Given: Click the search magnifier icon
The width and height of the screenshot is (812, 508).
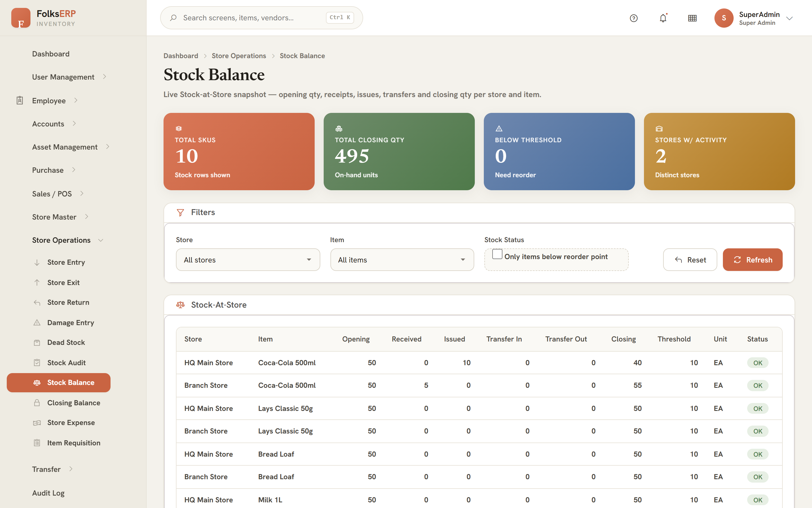Looking at the screenshot, I should (173, 18).
